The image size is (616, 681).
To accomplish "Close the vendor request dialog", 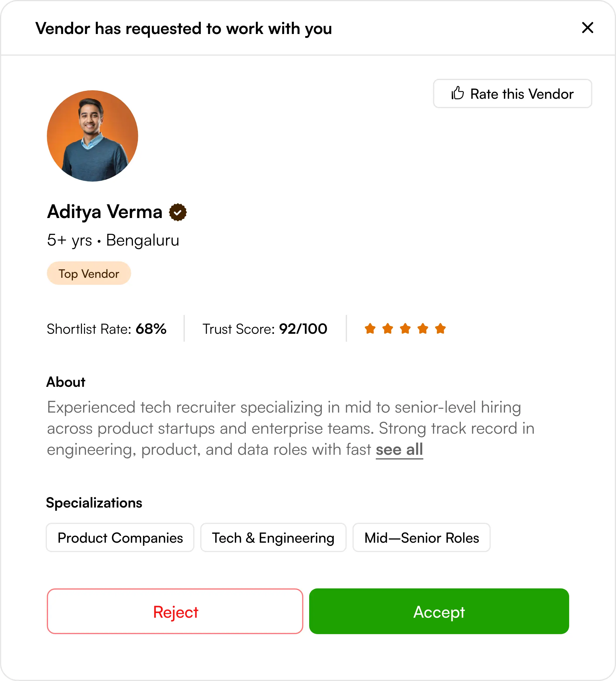I will coord(587,28).
